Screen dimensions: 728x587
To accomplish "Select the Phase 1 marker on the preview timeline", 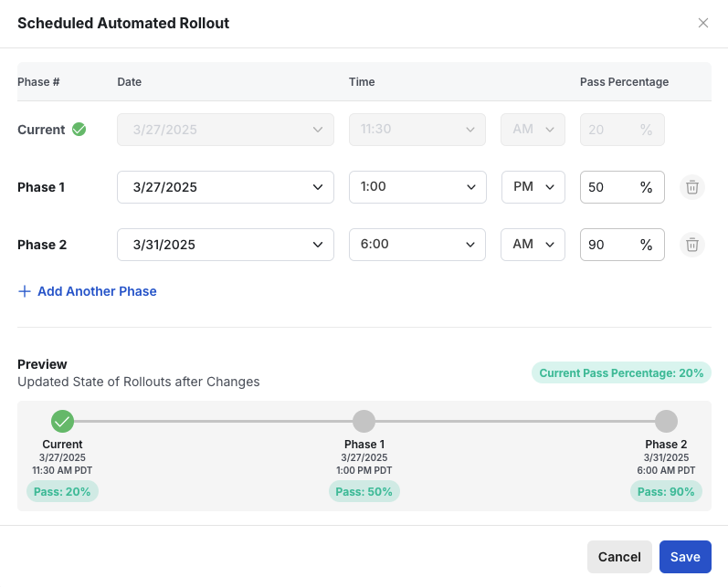I will point(364,422).
